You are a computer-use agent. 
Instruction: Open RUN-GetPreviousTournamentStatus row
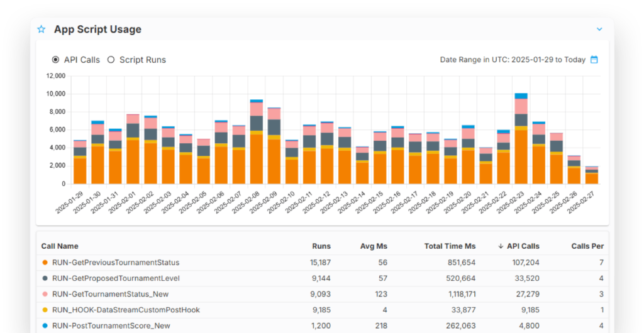click(x=323, y=263)
